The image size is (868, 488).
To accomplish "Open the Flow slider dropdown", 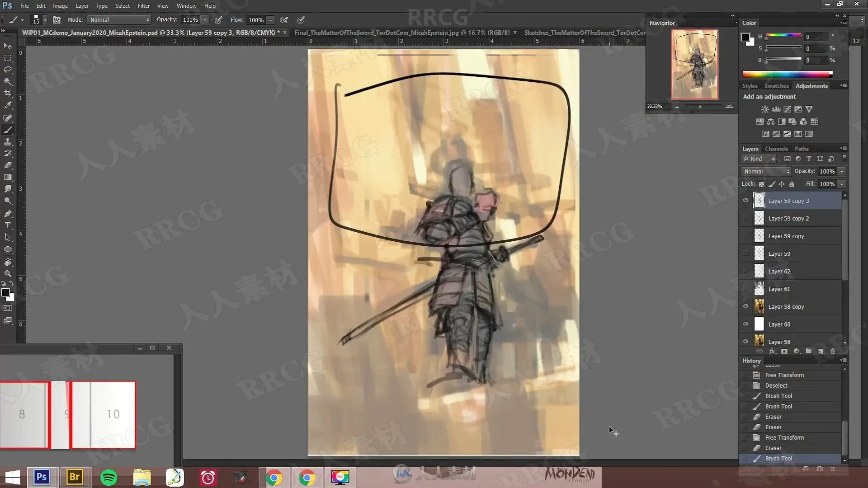I will point(271,20).
